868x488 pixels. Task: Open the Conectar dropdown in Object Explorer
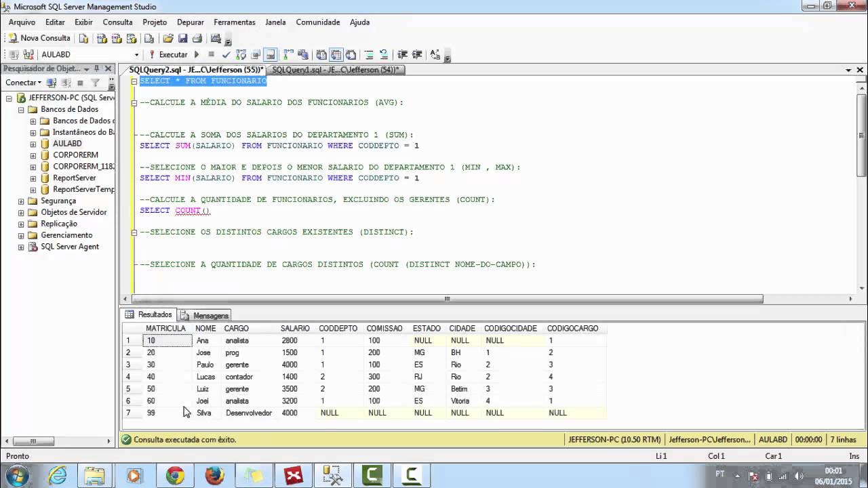tap(23, 83)
